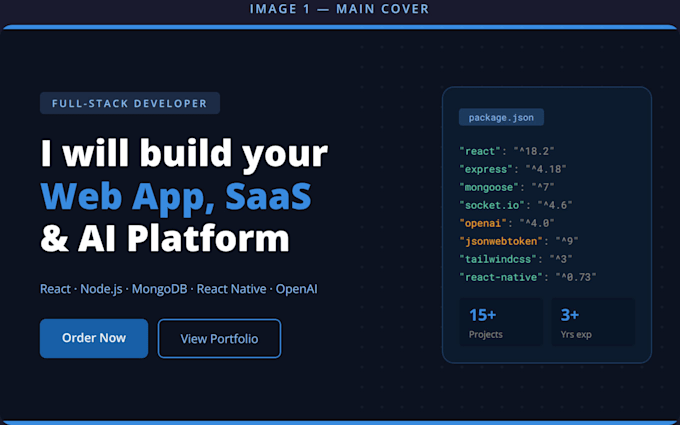Select the "& AI Platform" heading line

coord(165,238)
